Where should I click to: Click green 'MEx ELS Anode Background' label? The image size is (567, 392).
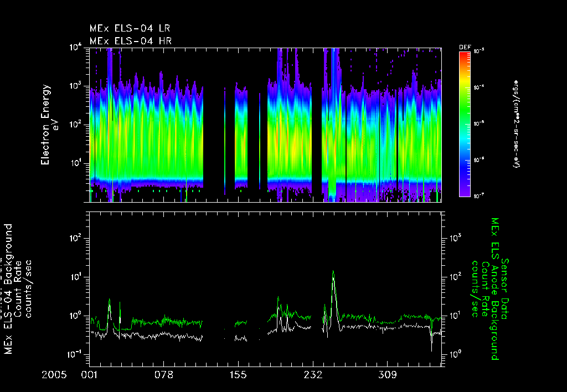[495, 289]
